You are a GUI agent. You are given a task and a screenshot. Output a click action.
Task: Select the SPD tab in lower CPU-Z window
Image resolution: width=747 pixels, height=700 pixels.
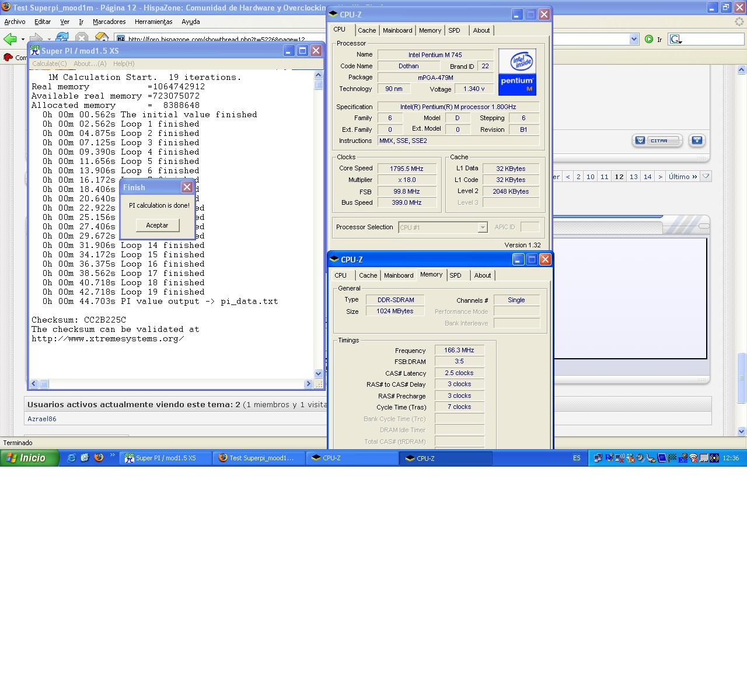(x=455, y=275)
